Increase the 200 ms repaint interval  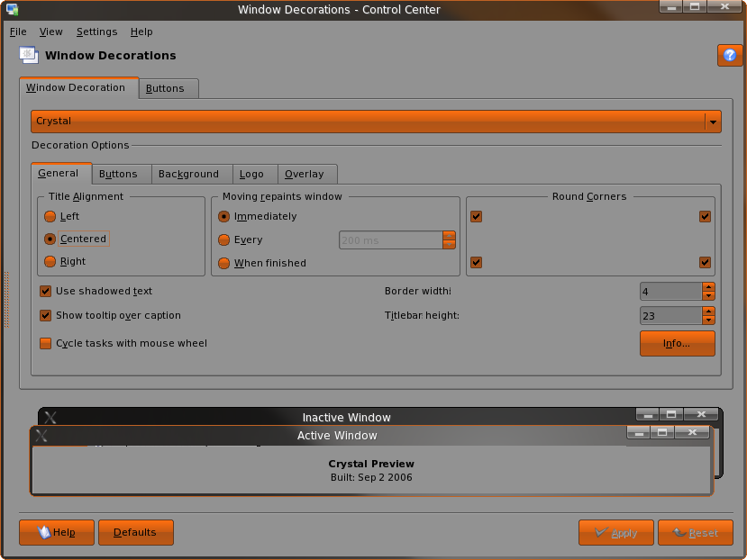(449, 236)
